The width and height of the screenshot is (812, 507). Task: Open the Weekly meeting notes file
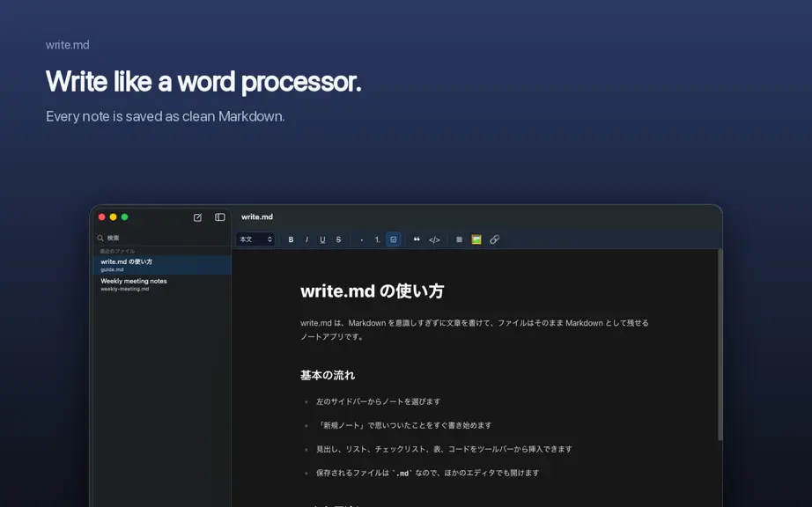click(161, 284)
